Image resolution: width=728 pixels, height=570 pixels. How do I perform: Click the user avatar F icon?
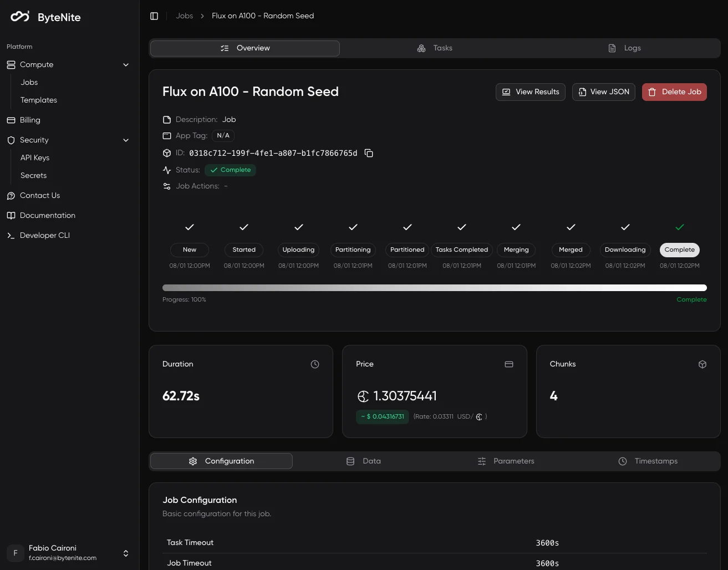tap(16, 553)
